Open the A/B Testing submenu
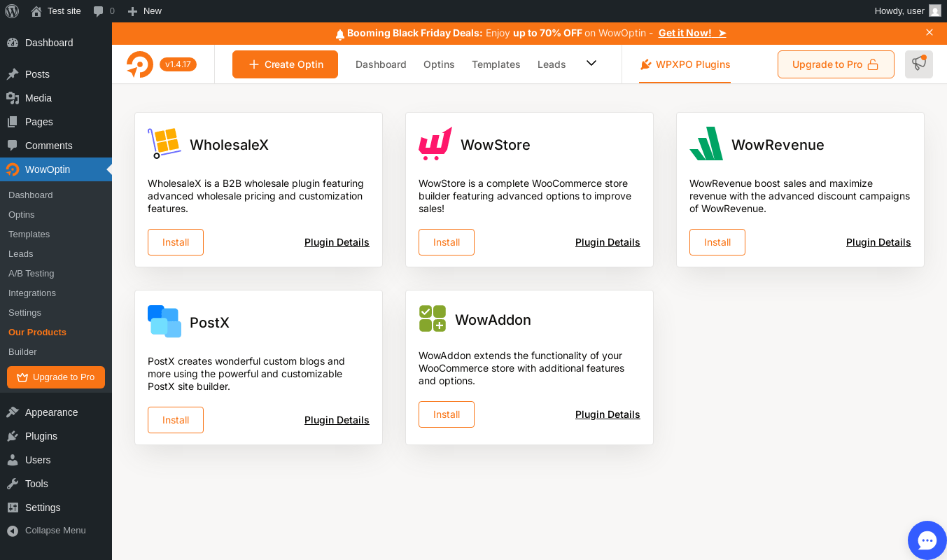 click(x=56, y=273)
